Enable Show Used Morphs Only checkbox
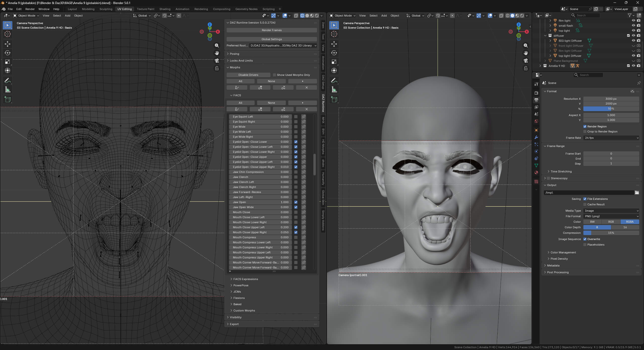Screen dimensions: 644x350 tap(274, 75)
